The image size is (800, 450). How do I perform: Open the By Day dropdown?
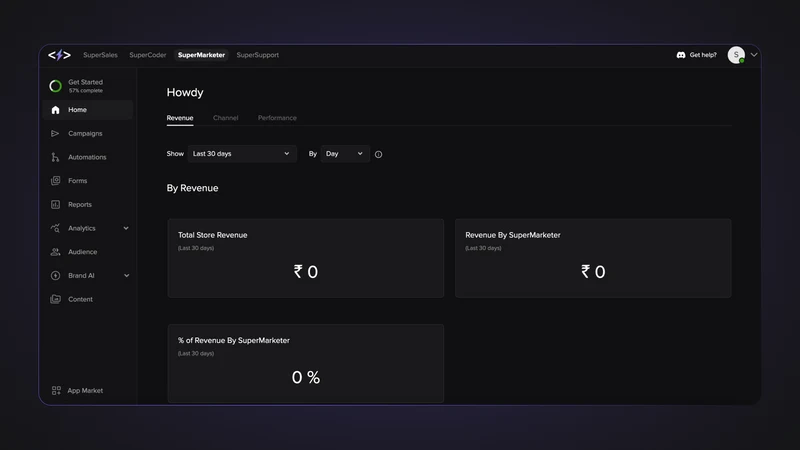(x=345, y=154)
